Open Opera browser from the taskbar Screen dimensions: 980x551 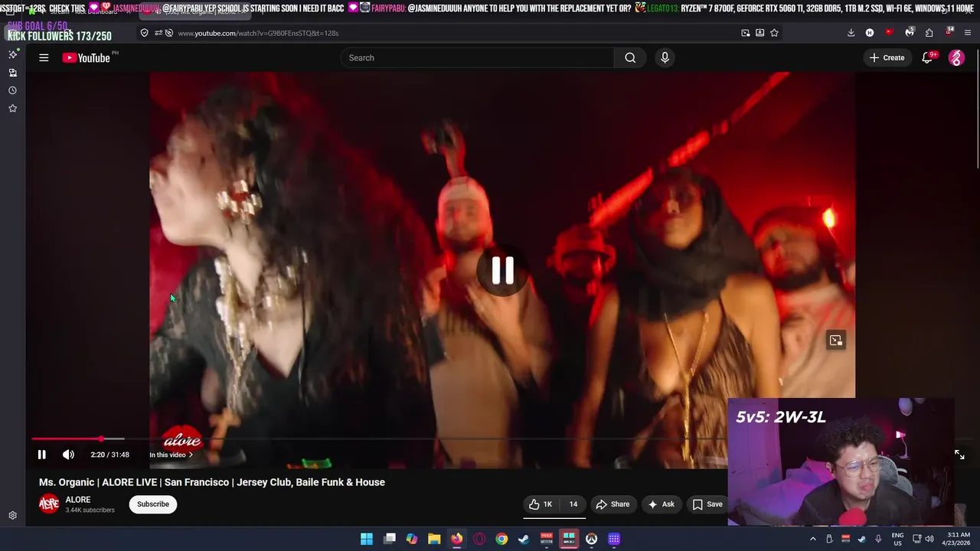point(479,539)
